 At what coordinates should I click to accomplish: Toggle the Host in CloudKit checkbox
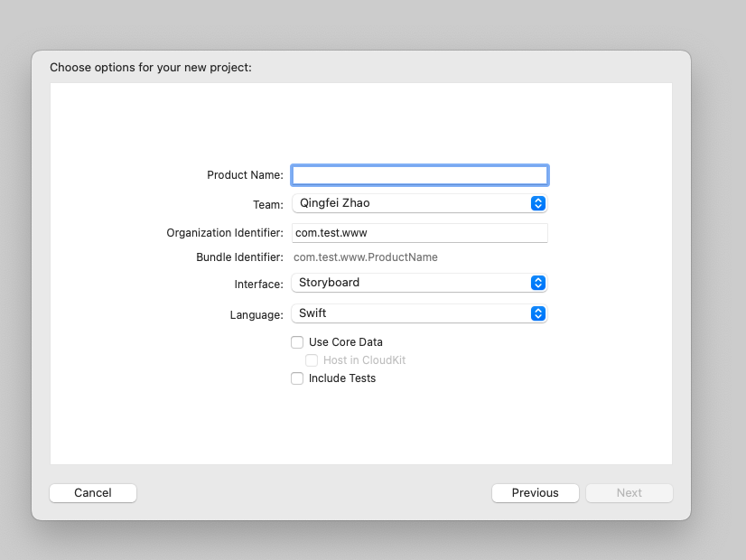click(x=312, y=360)
